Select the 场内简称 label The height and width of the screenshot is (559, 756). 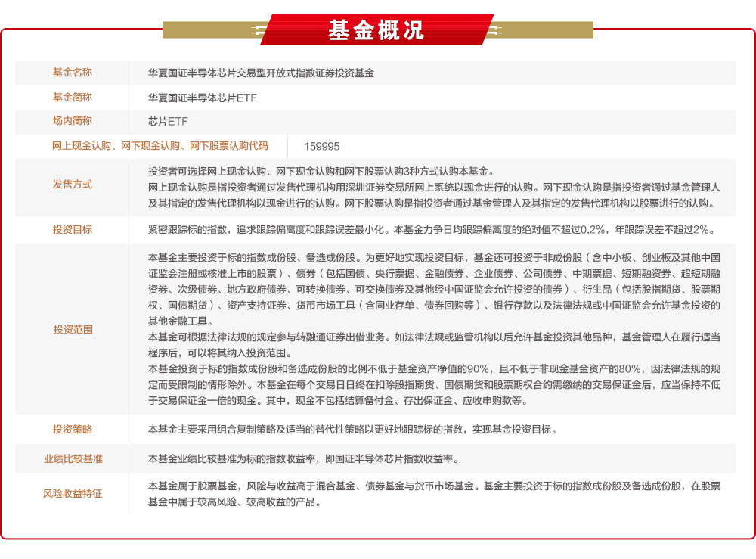click(73, 121)
